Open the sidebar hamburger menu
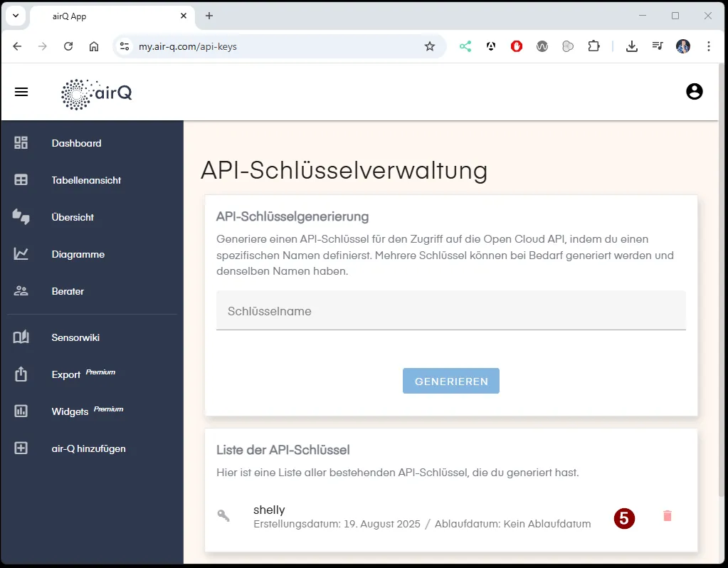The image size is (728, 568). point(21,92)
